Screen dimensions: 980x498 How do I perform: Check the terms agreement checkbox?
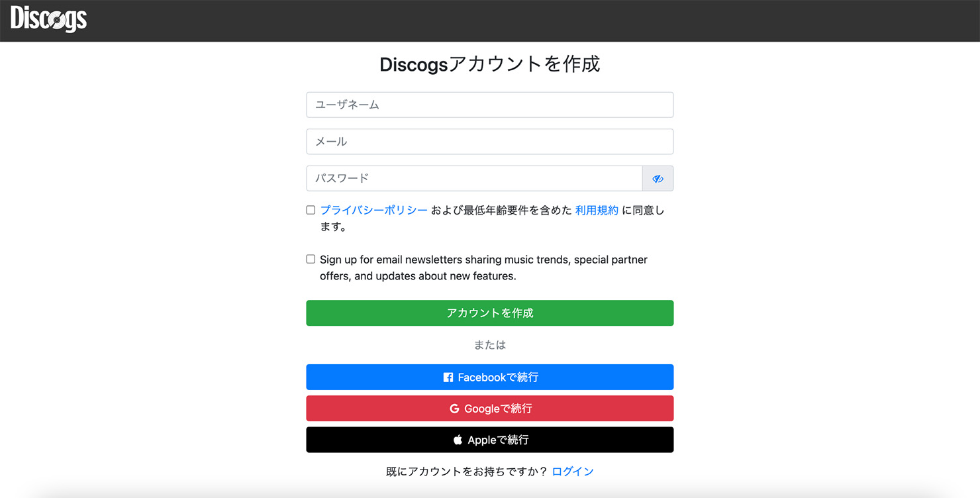pyautogui.click(x=311, y=210)
